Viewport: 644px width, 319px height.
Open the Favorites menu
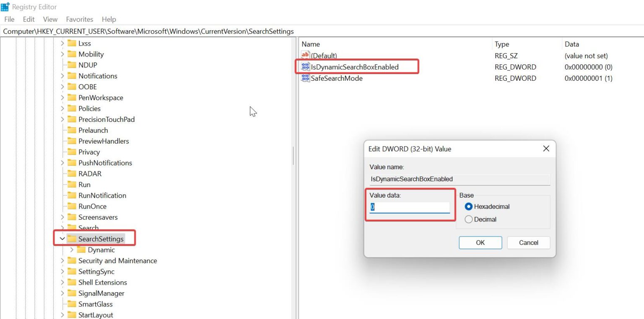(x=79, y=19)
